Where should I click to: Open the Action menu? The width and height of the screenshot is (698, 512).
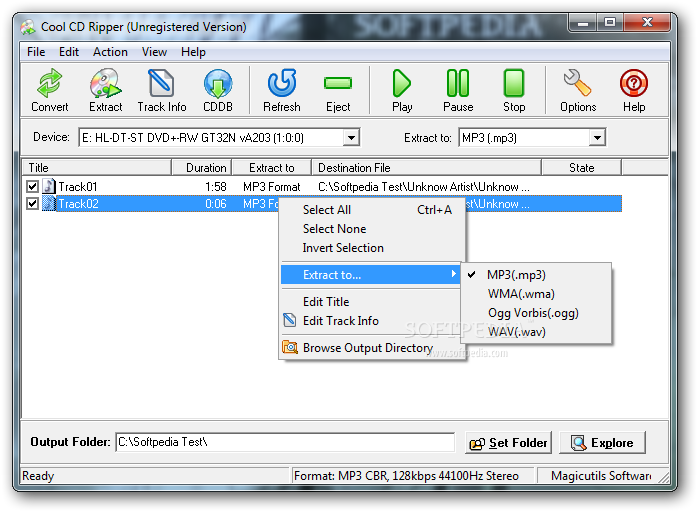[110, 52]
